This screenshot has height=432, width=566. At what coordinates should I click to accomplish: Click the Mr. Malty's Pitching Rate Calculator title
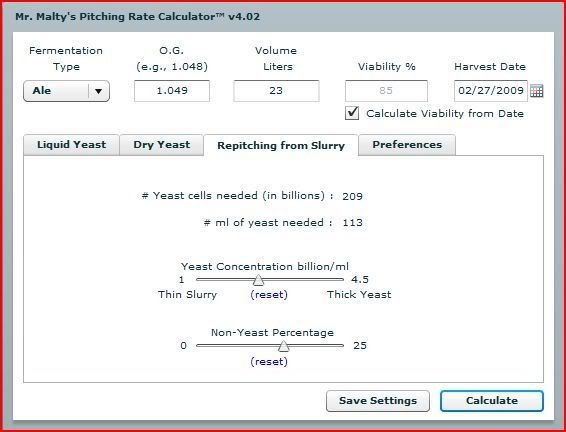click(137, 17)
